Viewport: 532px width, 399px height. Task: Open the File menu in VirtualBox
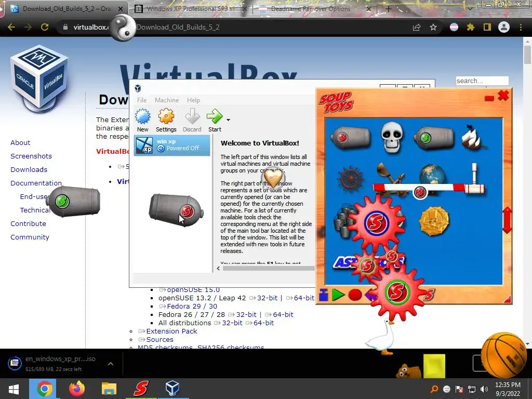point(142,100)
